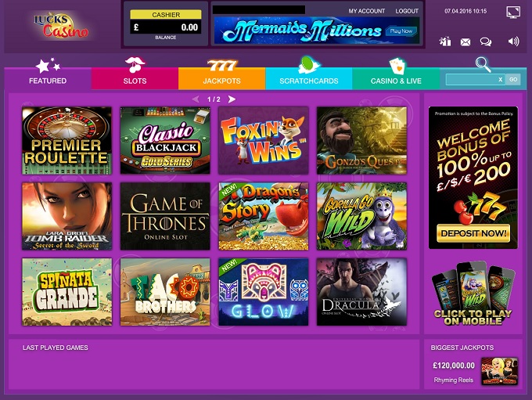Viewport: 532px width, 400px height.
Task: Open the My Account link
Action: pyautogui.click(x=367, y=11)
